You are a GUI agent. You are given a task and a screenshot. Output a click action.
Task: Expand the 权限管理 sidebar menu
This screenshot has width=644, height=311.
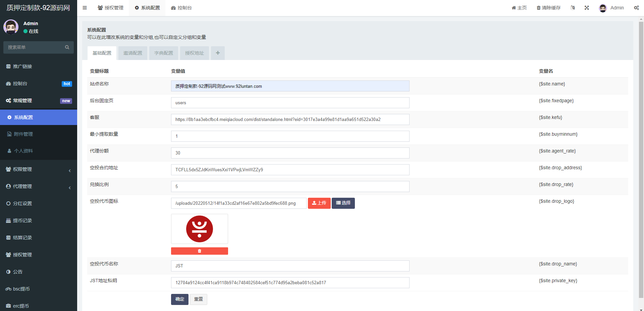pos(39,170)
